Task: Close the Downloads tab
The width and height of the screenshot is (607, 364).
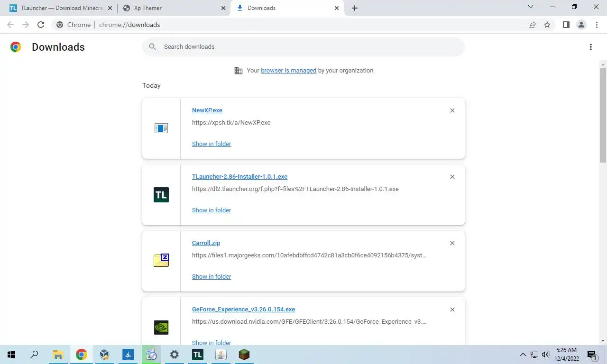Action: [337, 8]
